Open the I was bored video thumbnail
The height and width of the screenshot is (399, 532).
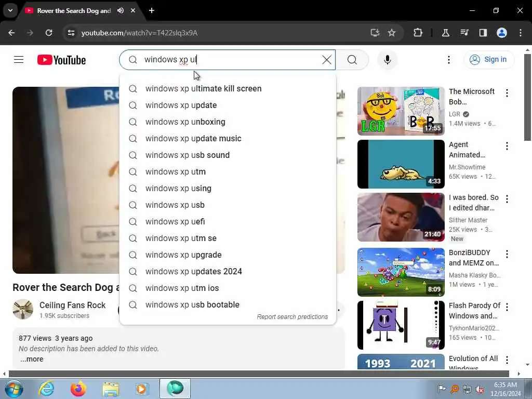[401, 217]
